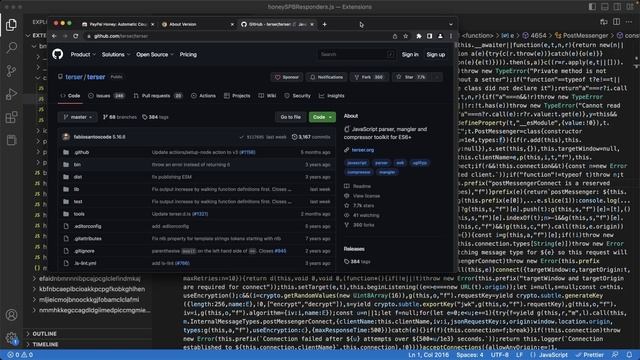Open VS Code notifications bell in status bar
The width and height of the screenshot is (640, 360).
click(x=629, y=355)
